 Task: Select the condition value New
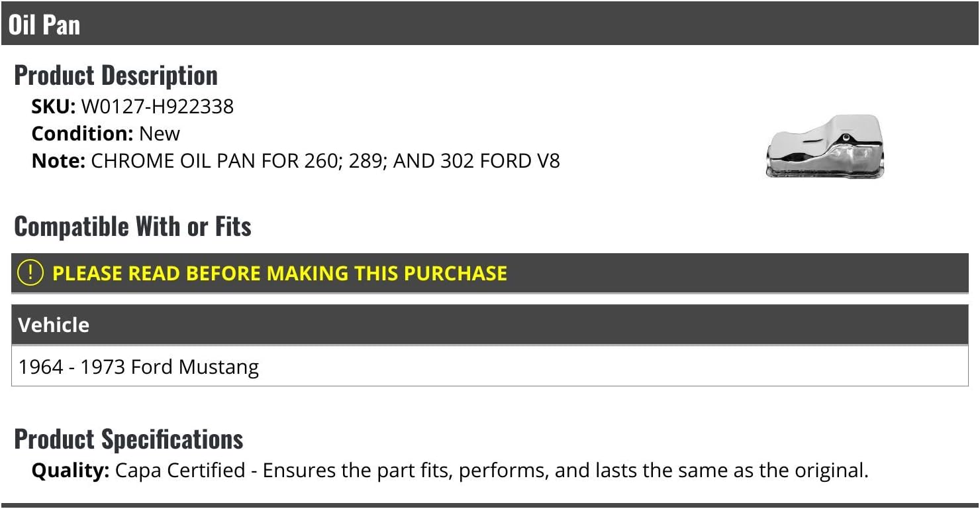click(160, 133)
